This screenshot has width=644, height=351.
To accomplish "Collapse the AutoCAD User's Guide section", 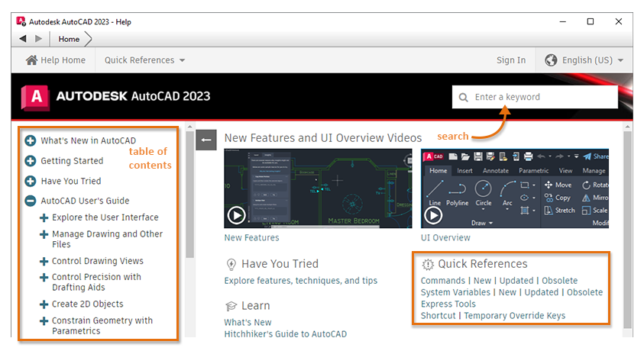I will click(x=31, y=201).
